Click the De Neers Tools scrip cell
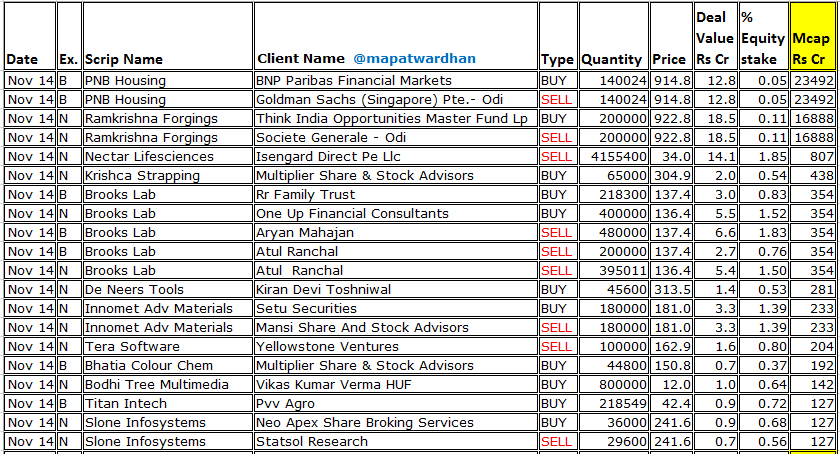This screenshot has height=454, width=840. pyautogui.click(x=168, y=289)
